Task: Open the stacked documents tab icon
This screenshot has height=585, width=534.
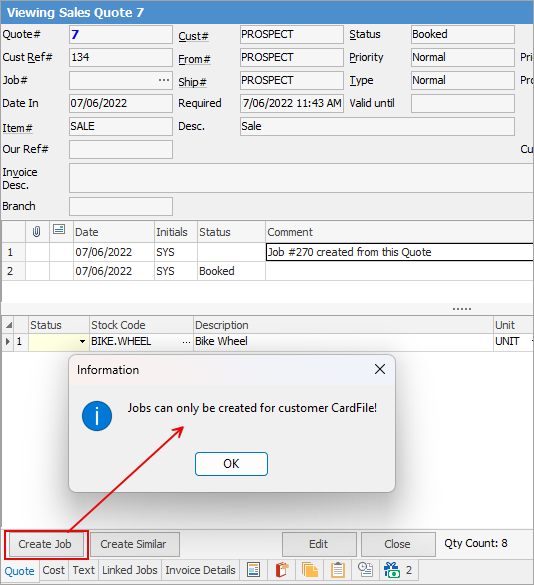Action: pos(310,570)
